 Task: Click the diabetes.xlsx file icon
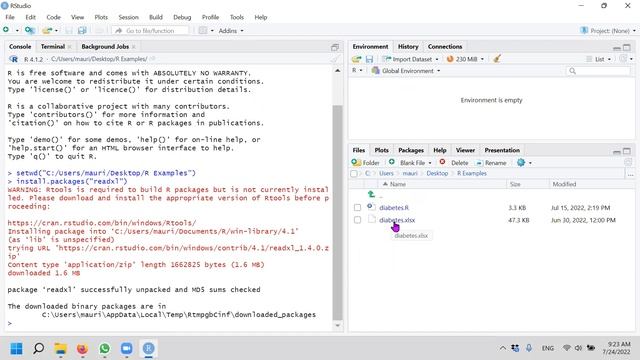371,220
